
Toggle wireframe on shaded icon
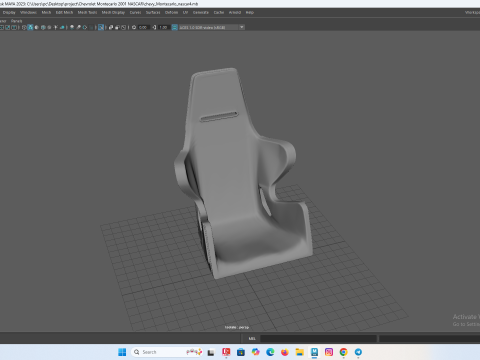[43, 27]
